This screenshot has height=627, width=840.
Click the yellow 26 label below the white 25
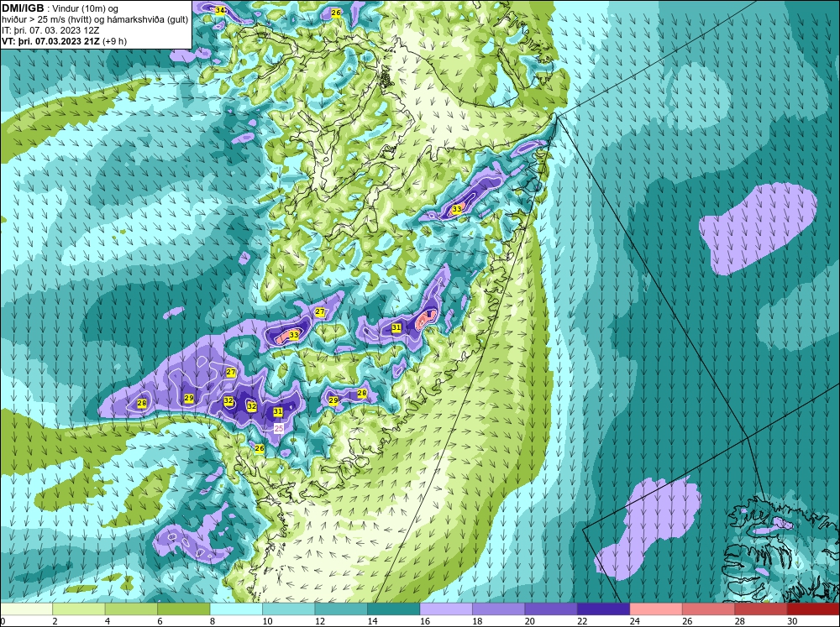pyautogui.click(x=260, y=449)
